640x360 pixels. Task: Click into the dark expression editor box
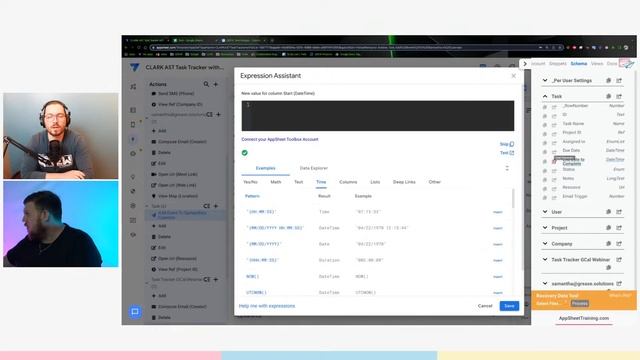pos(378,116)
